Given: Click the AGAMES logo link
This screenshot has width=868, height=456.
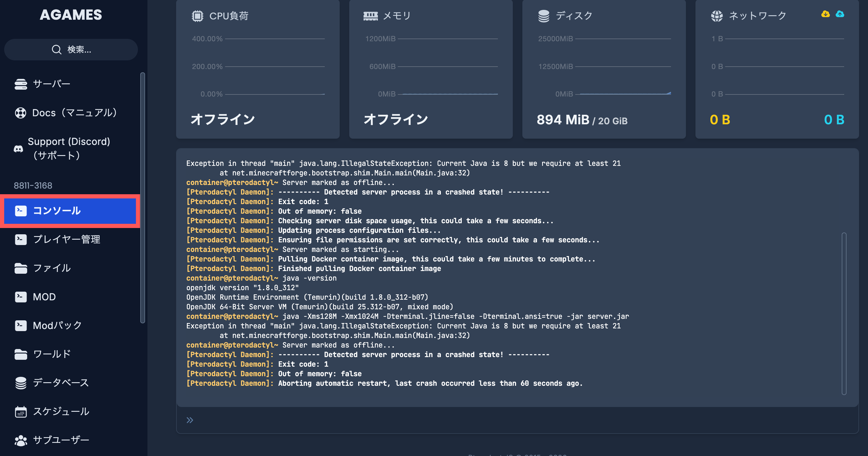Looking at the screenshot, I should point(71,15).
